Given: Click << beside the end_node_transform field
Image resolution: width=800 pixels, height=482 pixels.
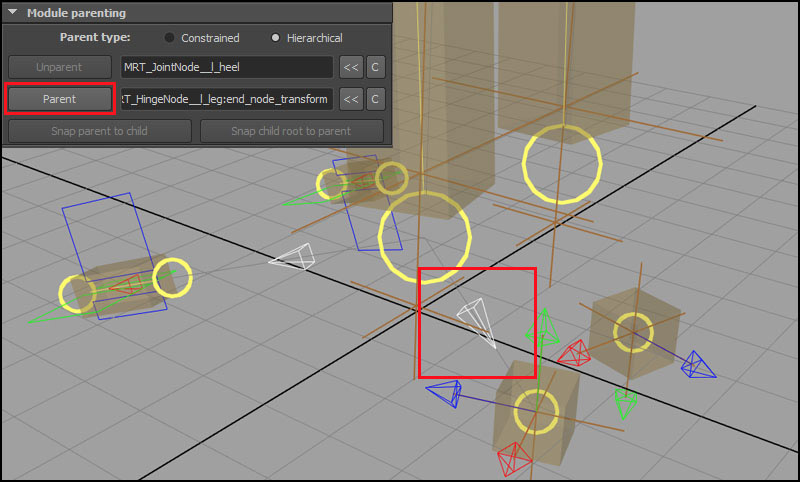Looking at the screenshot, I should coord(351,99).
